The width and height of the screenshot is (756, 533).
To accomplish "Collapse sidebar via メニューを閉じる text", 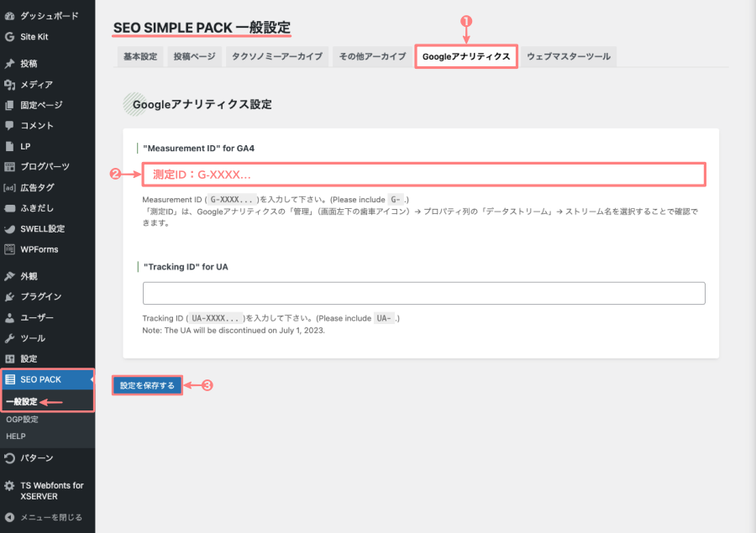I will (51, 518).
